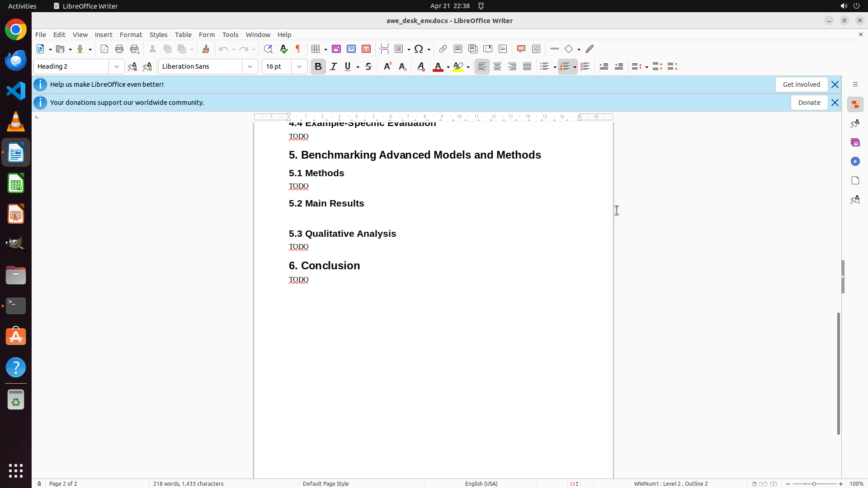Click the Insert Special Character icon
Screen dimensions: 868x488
pyautogui.click(x=419, y=49)
